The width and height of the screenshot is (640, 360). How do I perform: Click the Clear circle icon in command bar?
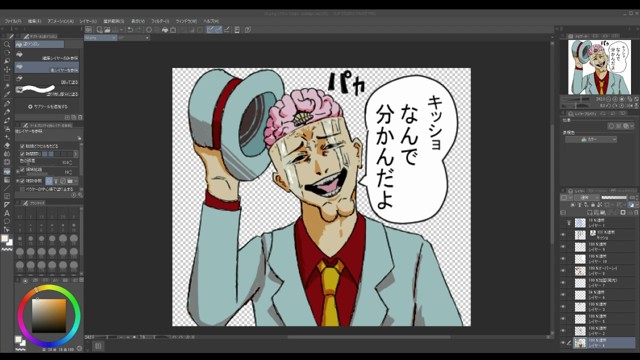149,30
